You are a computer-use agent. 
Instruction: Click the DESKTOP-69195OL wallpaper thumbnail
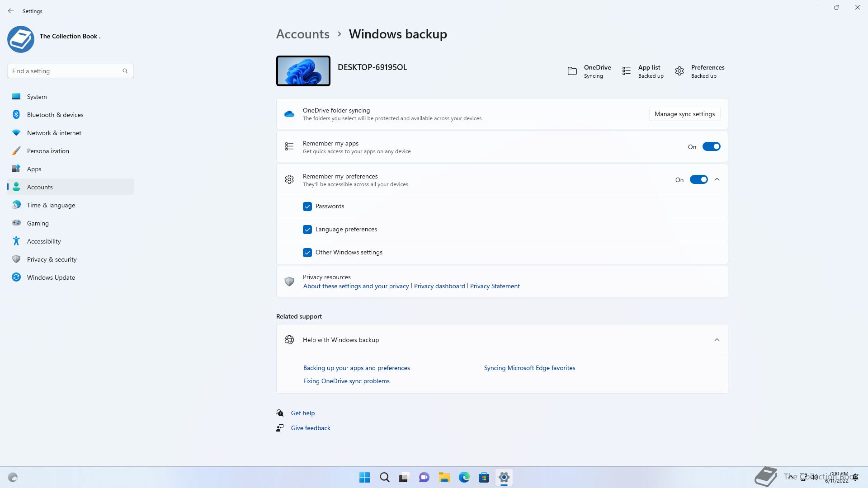click(x=303, y=71)
